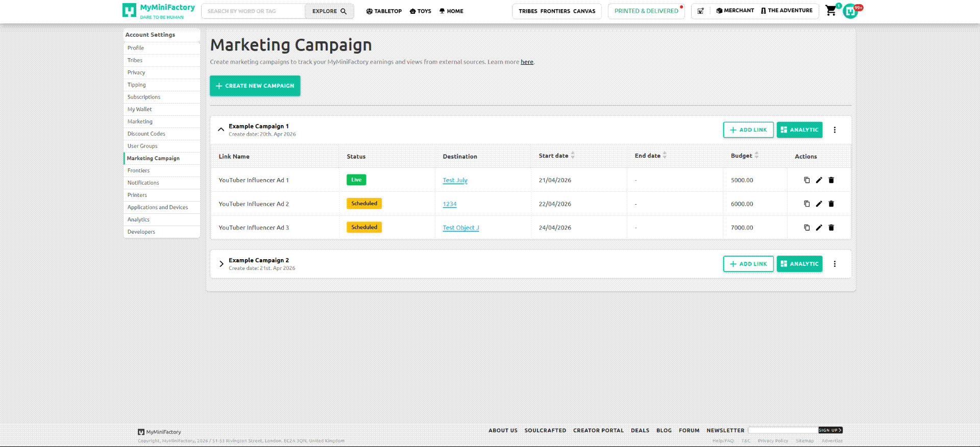980x447 pixels.
Task: Open Tabletop category in navigation
Action: coord(384,11)
